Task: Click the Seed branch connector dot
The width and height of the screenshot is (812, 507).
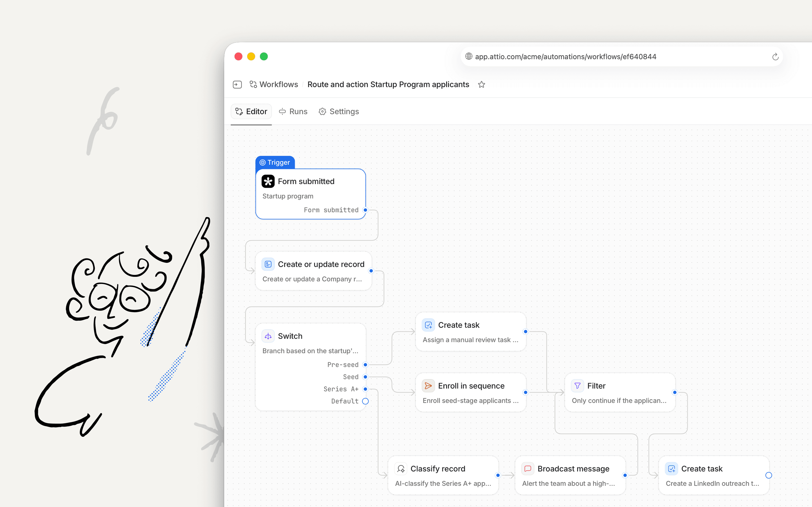Action: [x=365, y=377]
